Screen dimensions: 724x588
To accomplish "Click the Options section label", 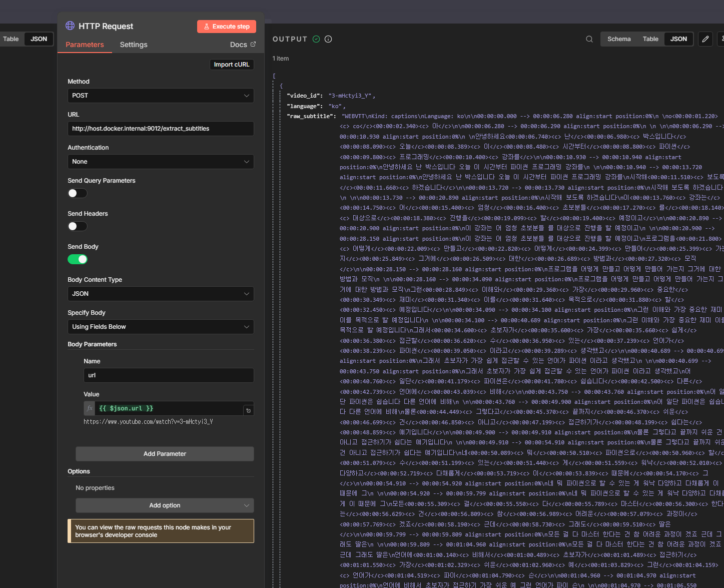I will tap(79, 471).
